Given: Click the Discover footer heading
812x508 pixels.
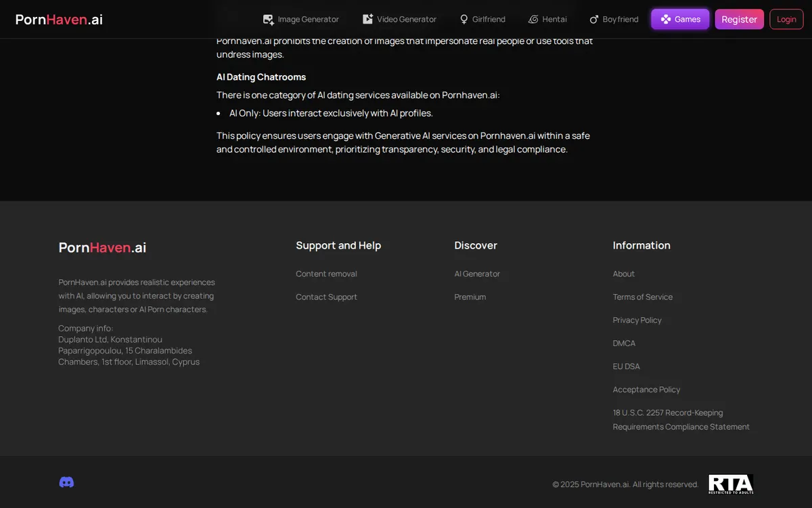Looking at the screenshot, I should tap(476, 245).
